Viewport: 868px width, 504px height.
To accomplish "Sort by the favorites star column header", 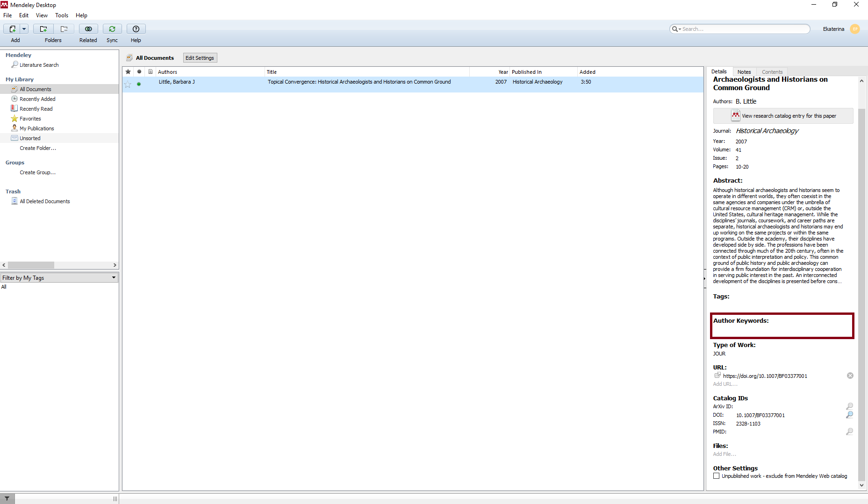I will [x=128, y=72].
